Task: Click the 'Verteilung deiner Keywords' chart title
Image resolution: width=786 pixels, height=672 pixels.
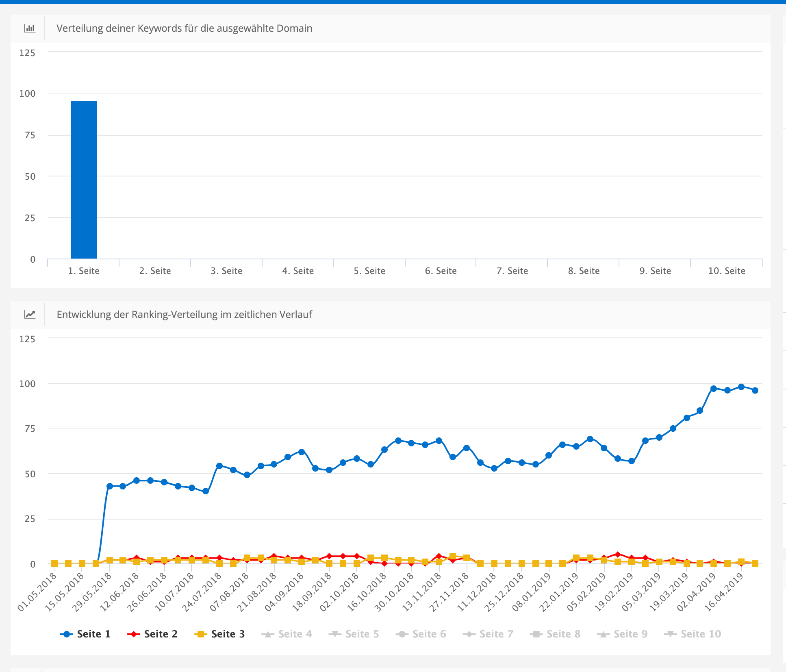Action: tap(184, 28)
